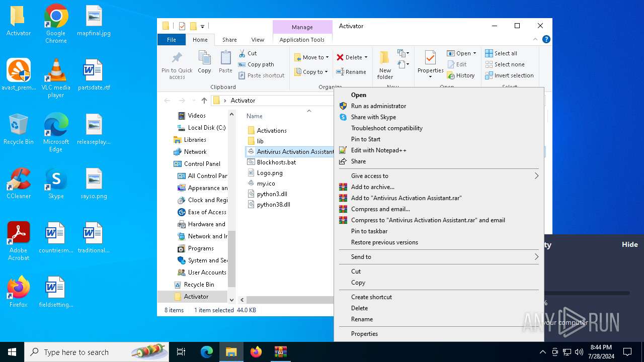Image resolution: width=644 pixels, height=362 pixels.
Task: Select Control Panel in navigation tree
Action: point(202,164)
